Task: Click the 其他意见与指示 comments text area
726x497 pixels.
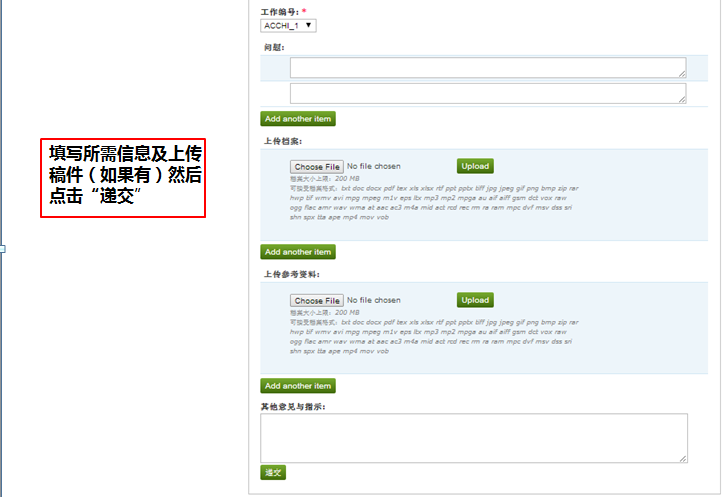Action: pos(474,438)
